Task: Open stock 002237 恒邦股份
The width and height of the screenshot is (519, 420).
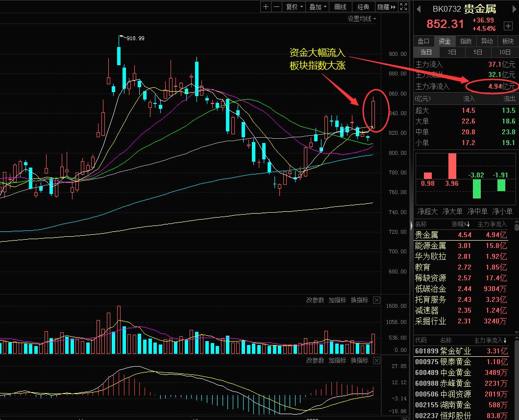Action: [461, 416]
